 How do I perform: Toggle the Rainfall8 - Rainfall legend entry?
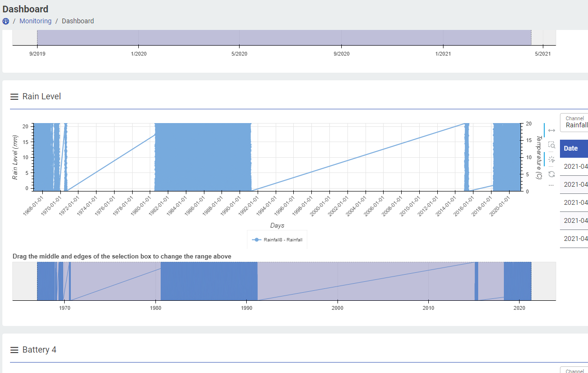[x=278, y=240]
